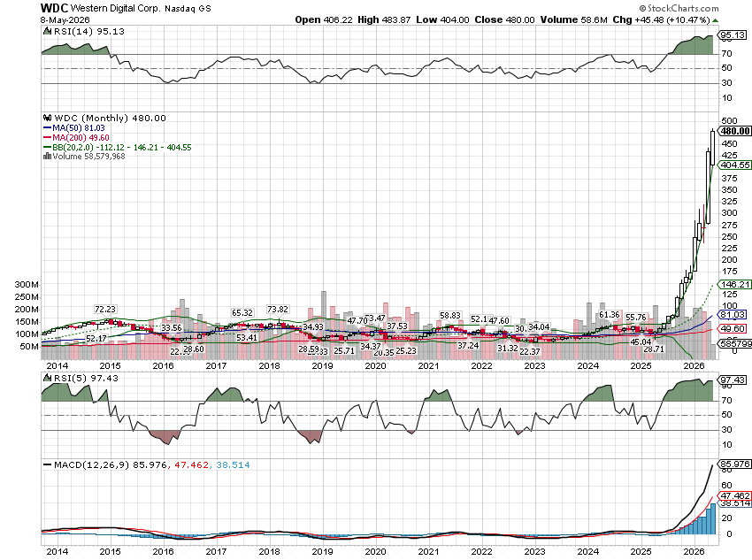
Task: Click the 73.82 peak price annotation
Action: (278, 310)
